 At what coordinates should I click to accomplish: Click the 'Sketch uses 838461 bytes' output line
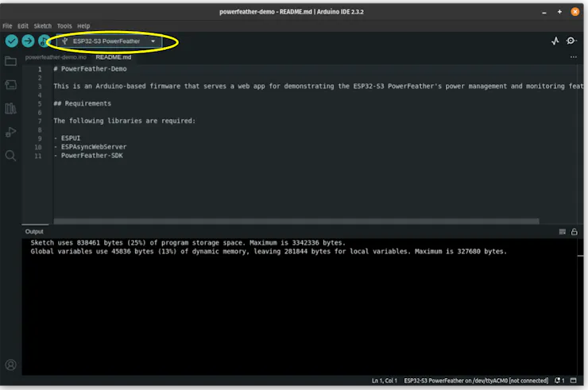point(188,242)
